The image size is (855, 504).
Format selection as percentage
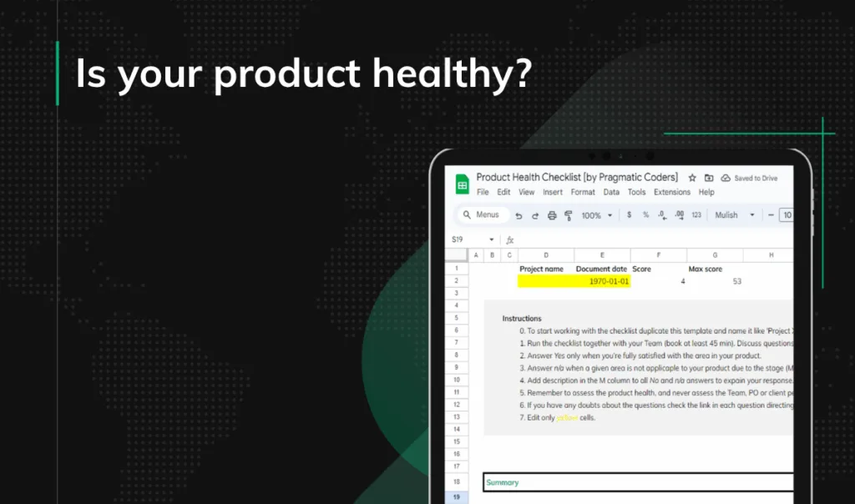click(645, 215)
